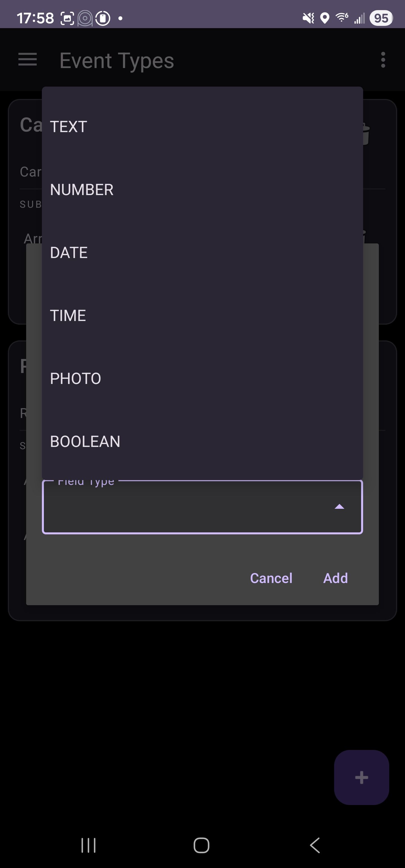Screen dimensions: 405x868
Task: Tap the floating plus add button
Action: tap(361, 777)
